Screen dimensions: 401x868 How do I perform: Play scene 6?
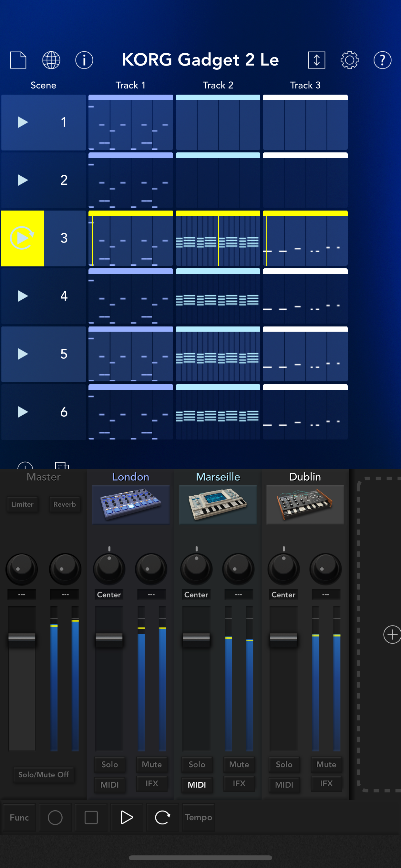(23, 412)
